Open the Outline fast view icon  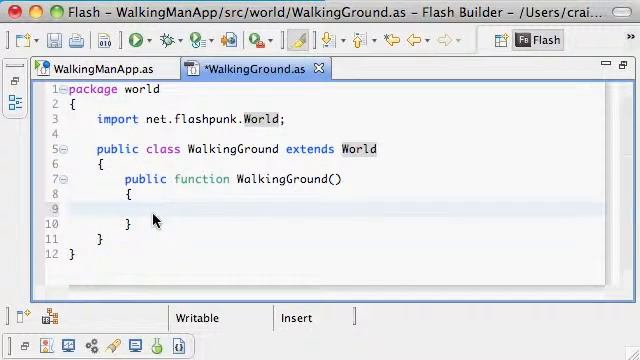(15, 102)
